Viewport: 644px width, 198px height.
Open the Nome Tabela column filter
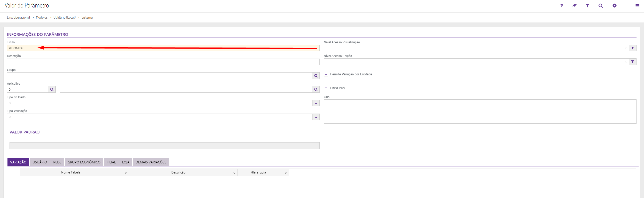tap(126, 173)
